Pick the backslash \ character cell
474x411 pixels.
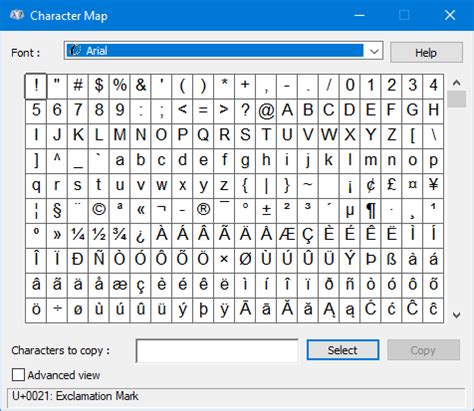[x=433, y=135]
